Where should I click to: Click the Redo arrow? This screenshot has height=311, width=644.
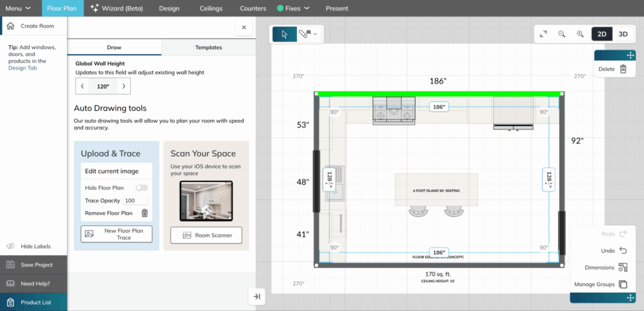(623, 234)
